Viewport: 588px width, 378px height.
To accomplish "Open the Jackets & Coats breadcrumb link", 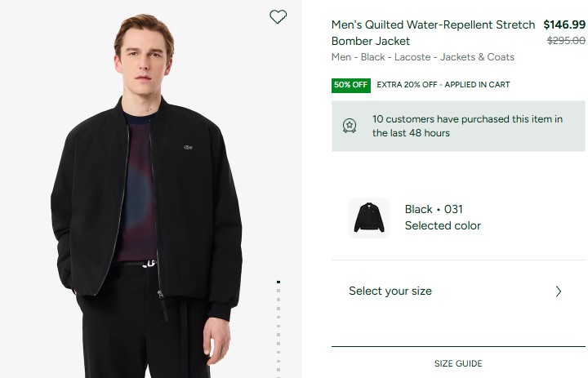I will pyautogui.click(x=477, y=57).
